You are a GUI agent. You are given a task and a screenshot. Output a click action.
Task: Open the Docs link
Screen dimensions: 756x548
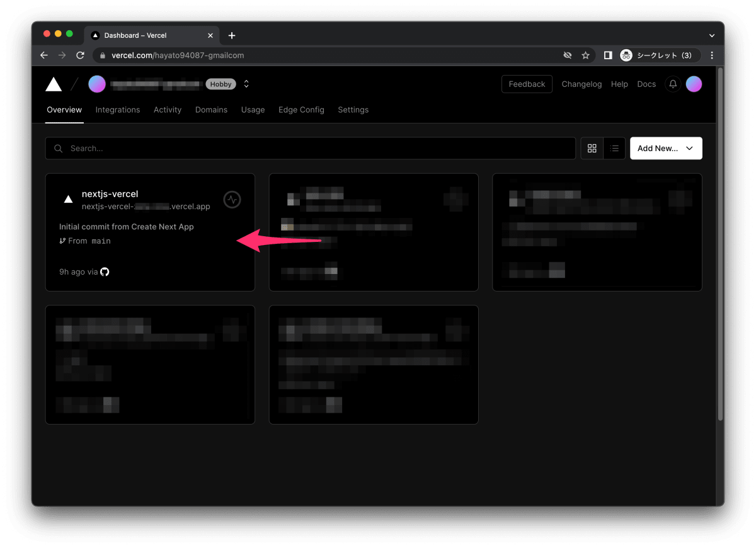pos(646,84)
